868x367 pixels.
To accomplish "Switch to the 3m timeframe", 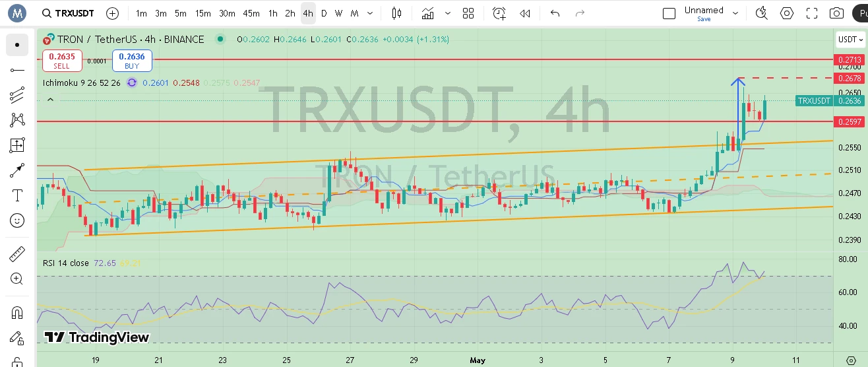I will (161, 13).
